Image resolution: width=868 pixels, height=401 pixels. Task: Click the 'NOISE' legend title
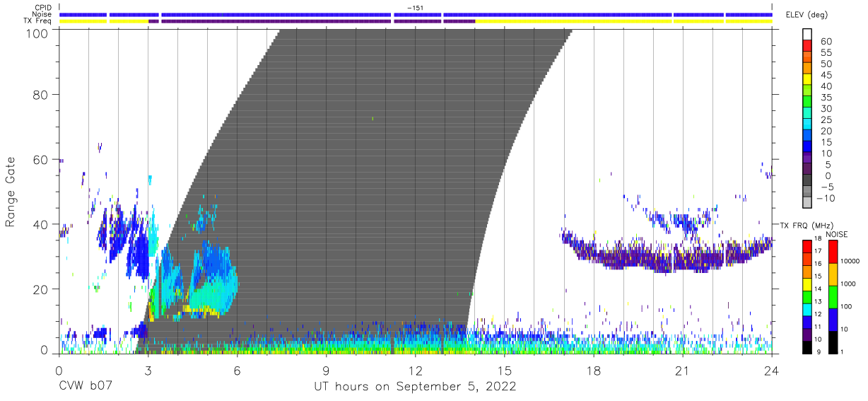[x=836, y=234]
